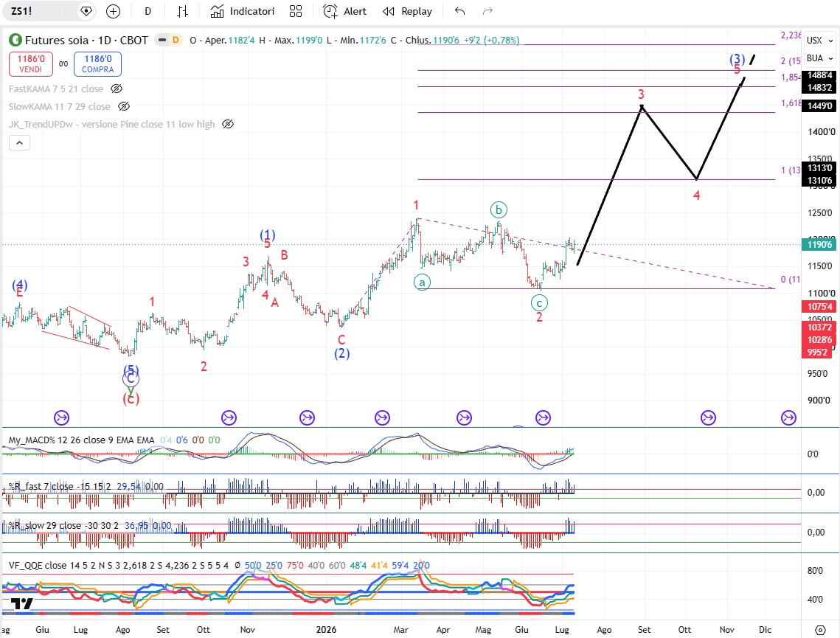
Task: Open the D timeframe selector
Action: coord(147,11)
